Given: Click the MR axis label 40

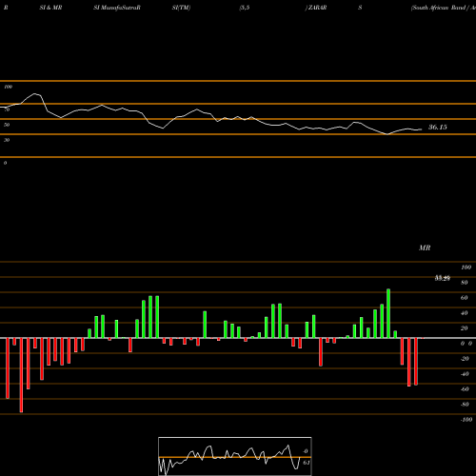Looking at the screenshot, I should coord(464,313).
